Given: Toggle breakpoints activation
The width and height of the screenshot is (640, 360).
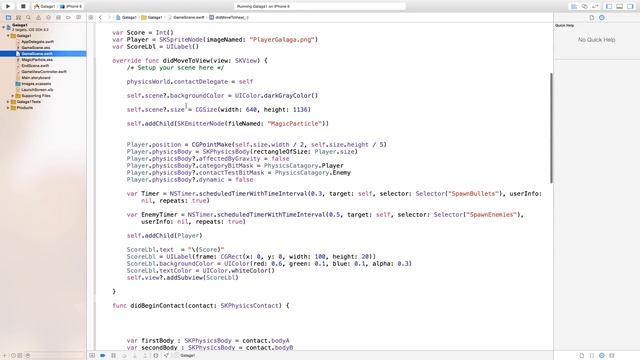Looking at the screenshot, I should (x=102, y=356).
